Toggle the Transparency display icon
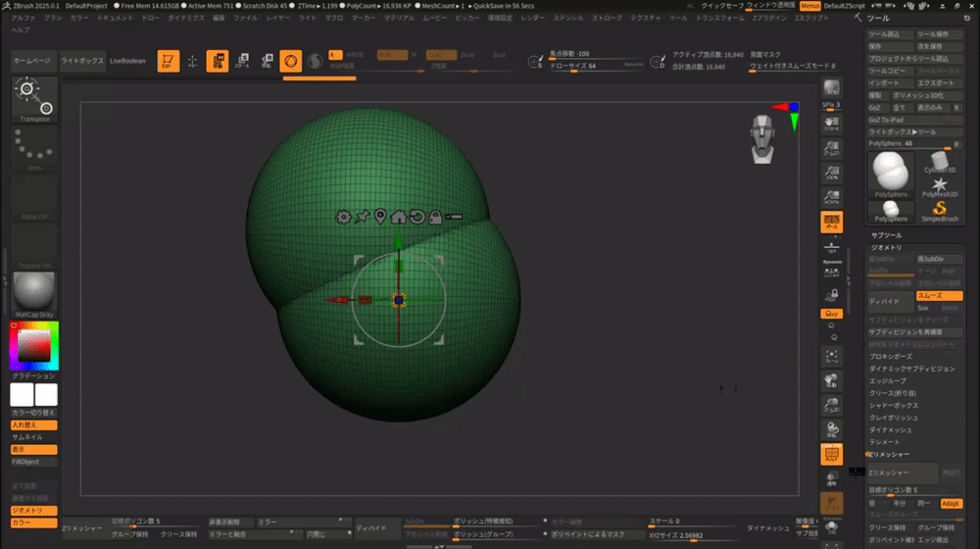Screen dimensions: 980x549 831,479
